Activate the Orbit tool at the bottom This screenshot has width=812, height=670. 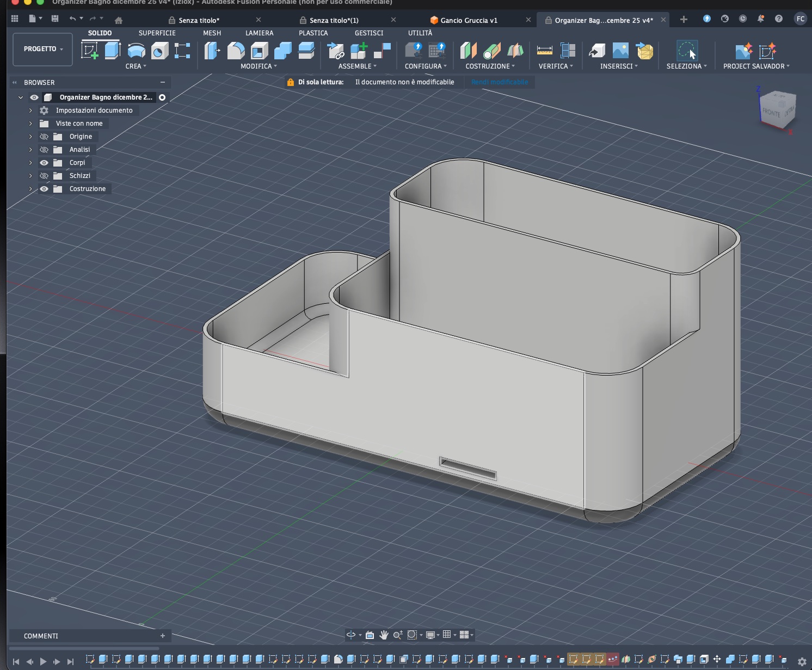[x=350, y=635]
